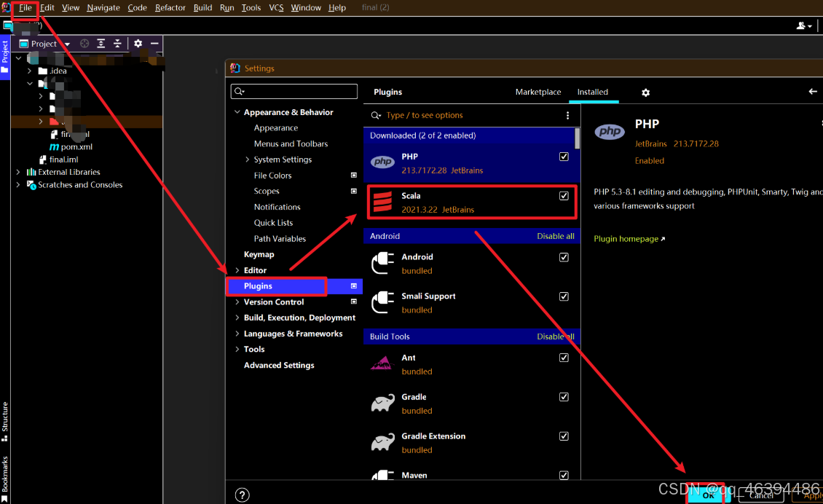Toggle the Scala plugin checkbox
Image resolution: width=823 pixels, height=504 pixels.
564,196
